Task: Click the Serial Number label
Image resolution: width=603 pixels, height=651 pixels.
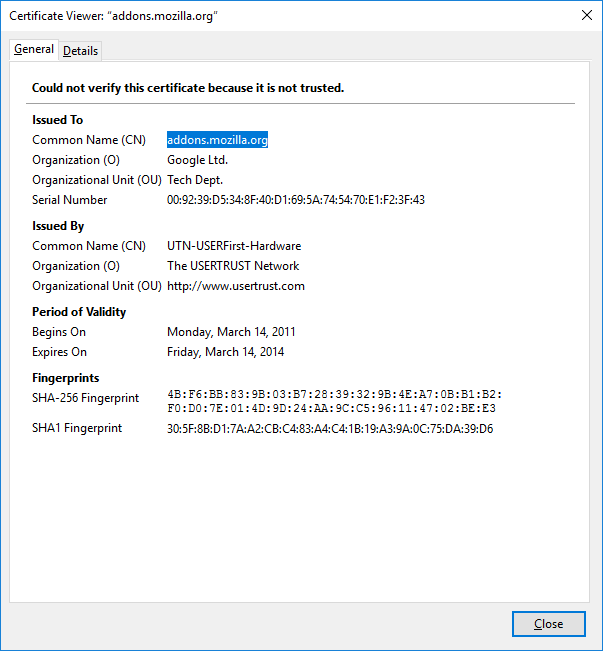Action: tap(69, 200)
